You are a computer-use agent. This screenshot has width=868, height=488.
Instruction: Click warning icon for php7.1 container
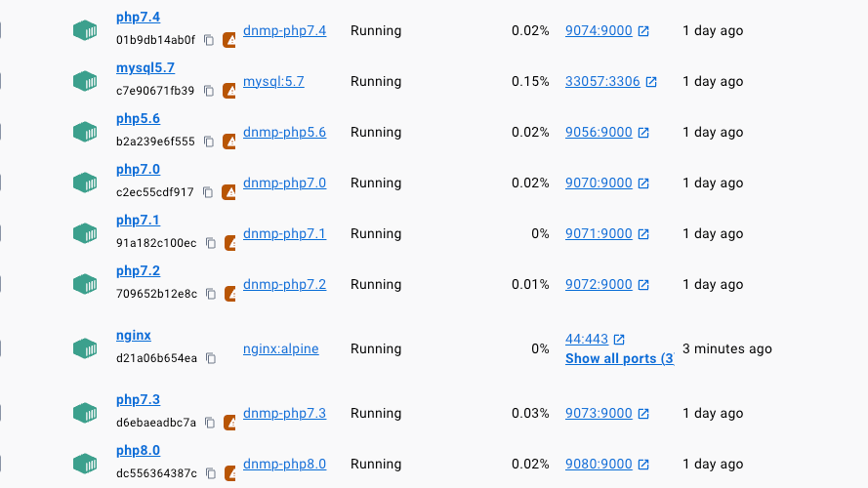click(x=230, y=243)
